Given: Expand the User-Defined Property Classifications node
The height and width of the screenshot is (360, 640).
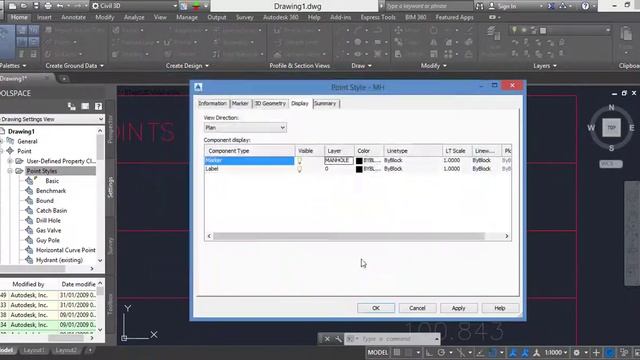Looking at the screenshot, I should 10,161.
